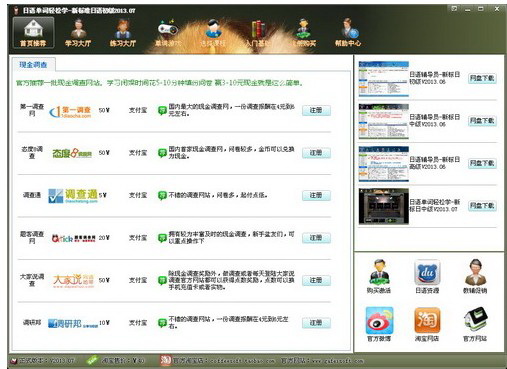Open 选择课程 course selection
Viewport: 507px width, 369px height.
213,33
